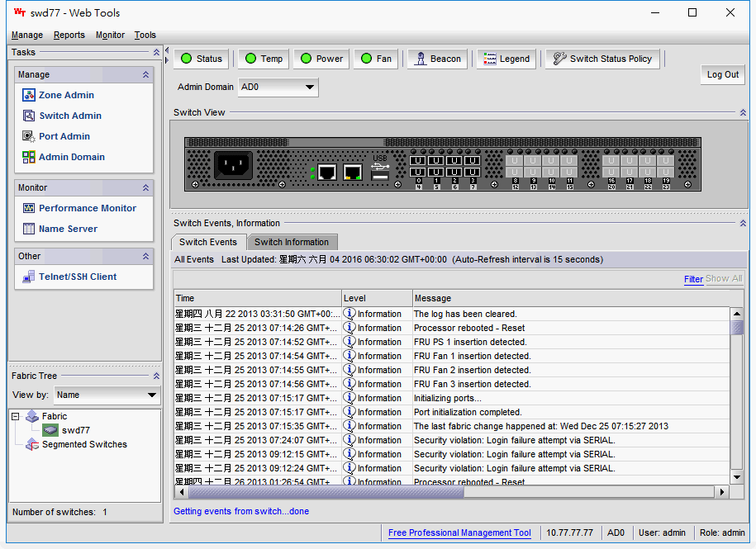Launch Port Admin via its icon

click(29, 136)
